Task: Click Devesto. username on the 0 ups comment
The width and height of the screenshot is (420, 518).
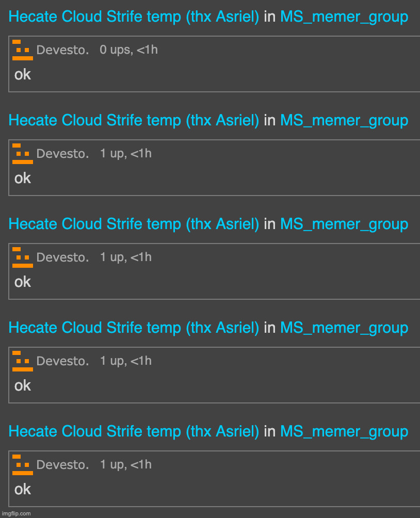Action: tap(62, 51)
